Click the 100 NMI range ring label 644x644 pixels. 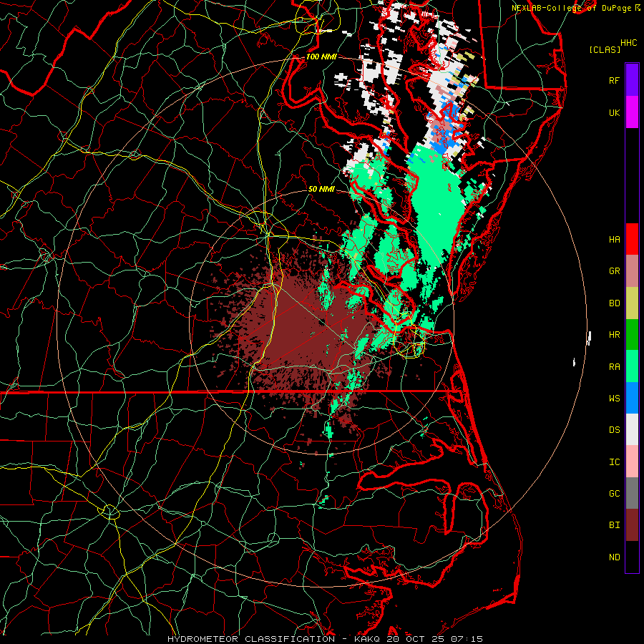(x=321, y=57)
